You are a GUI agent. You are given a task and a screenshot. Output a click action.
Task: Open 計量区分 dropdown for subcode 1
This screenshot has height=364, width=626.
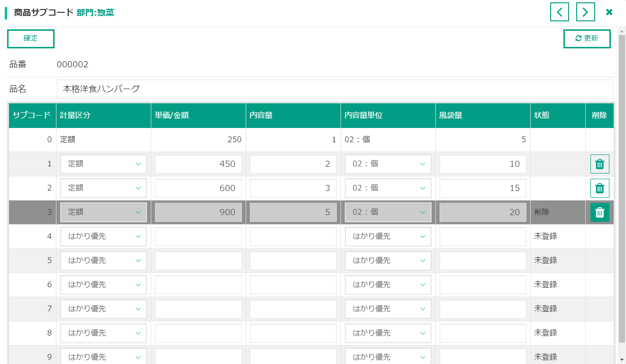(103, 164)
